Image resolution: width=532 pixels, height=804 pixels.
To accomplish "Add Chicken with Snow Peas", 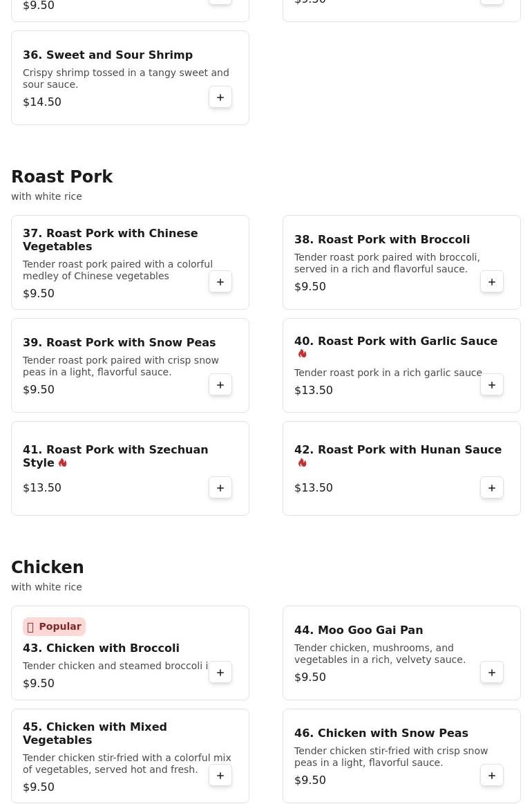I will coord(492,776).
